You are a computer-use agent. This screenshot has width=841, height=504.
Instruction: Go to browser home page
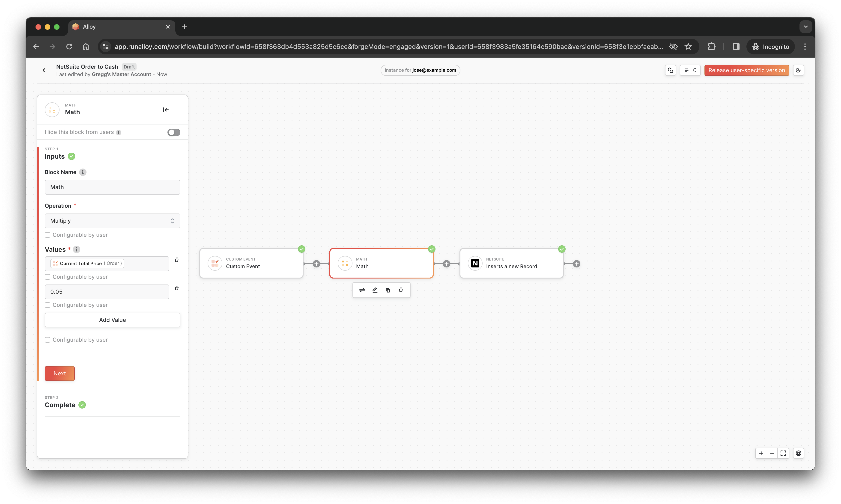pyautogui.click(x=86, y=47)
